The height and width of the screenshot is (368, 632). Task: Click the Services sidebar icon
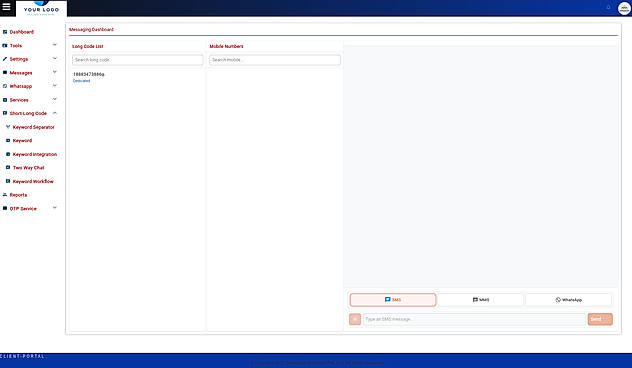tap(5, 100)
